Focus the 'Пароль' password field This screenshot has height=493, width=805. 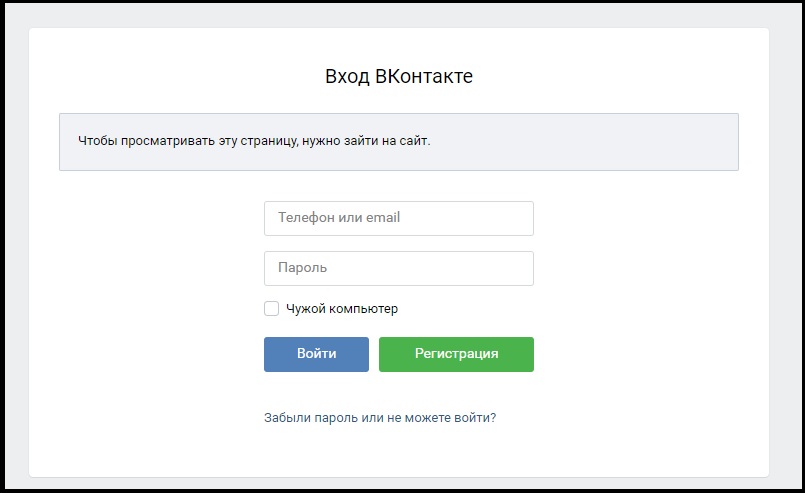pyautogui.click(x=399, y=268)
